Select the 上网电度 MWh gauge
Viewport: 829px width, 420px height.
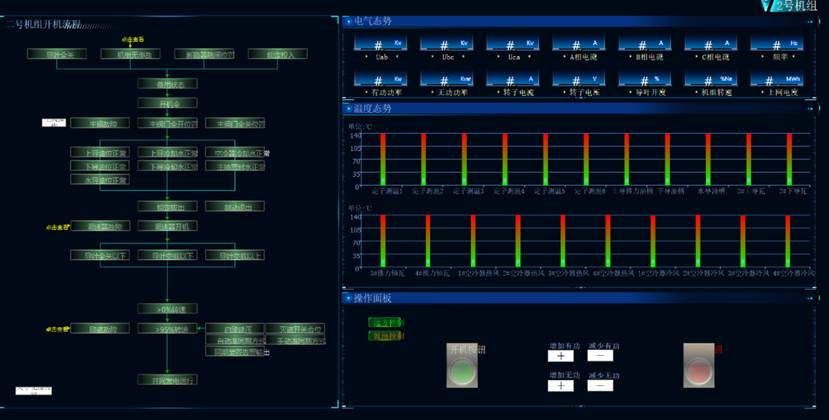coord(777,79)
